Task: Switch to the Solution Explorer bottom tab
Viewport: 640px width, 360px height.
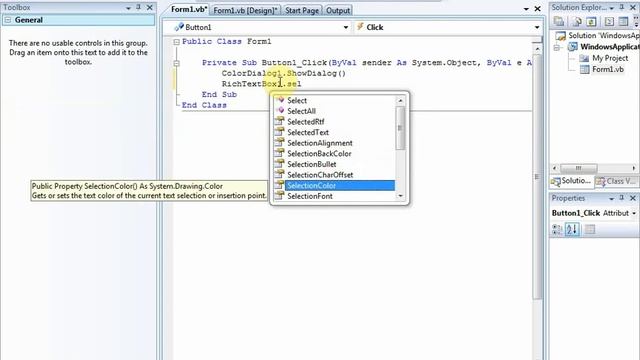Action: coord(571,181)
